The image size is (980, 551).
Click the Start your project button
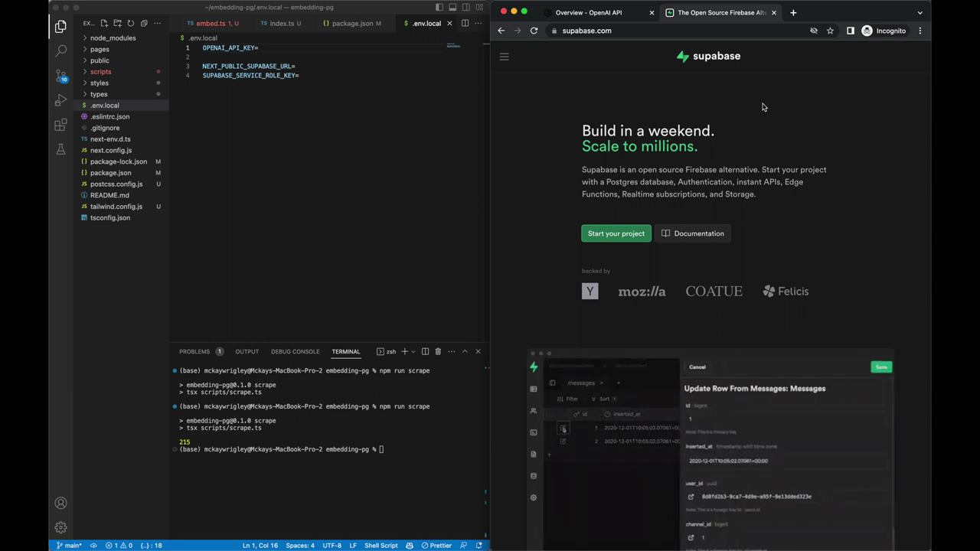tap(616, 233)
